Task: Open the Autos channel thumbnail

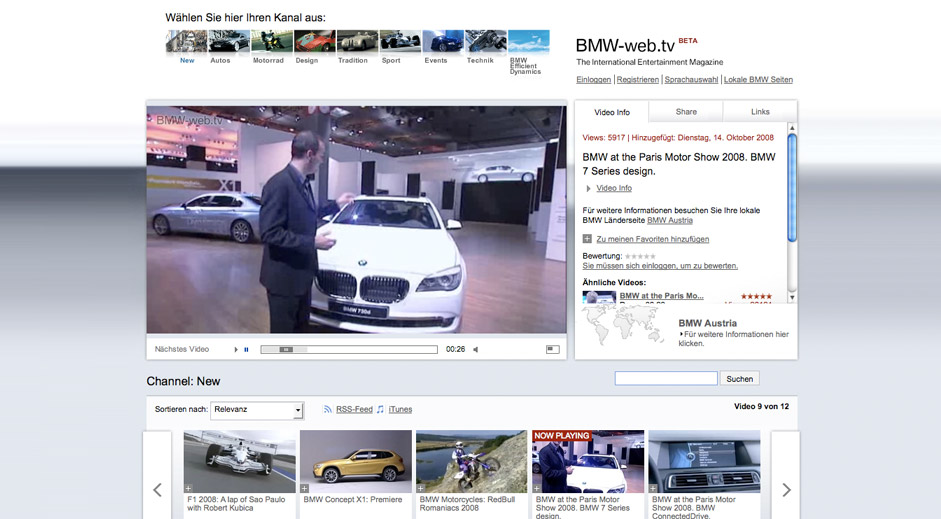Action: (229, 41)
